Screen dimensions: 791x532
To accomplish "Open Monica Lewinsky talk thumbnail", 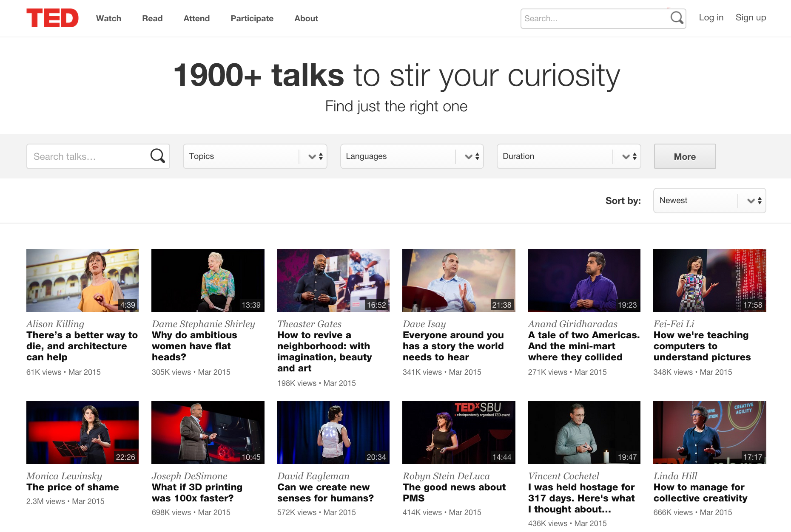I will [83, 433].
